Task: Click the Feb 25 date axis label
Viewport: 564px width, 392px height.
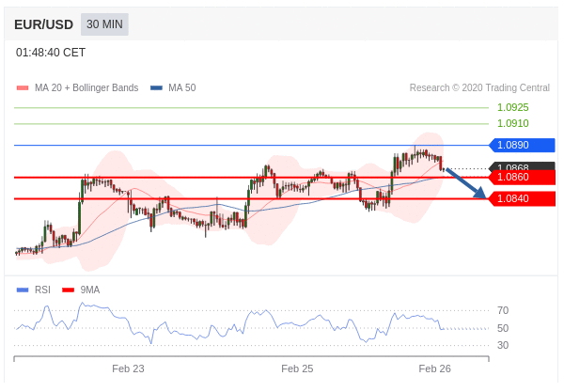Action: (x=297, y=368)
